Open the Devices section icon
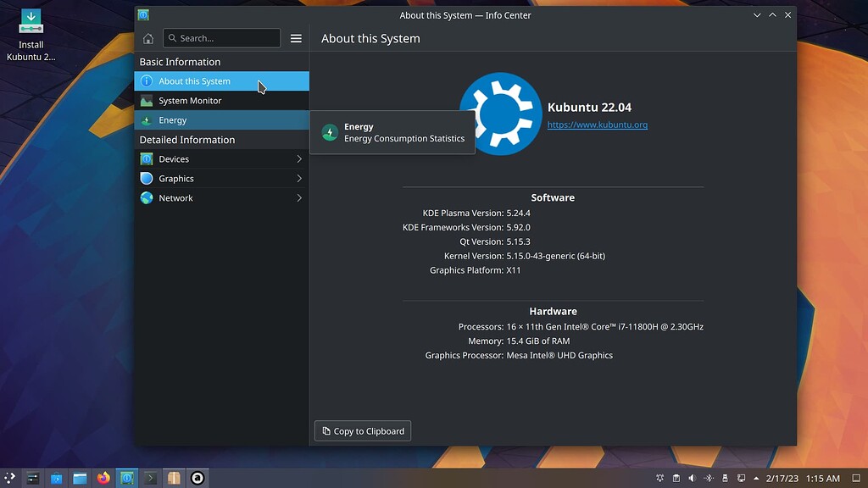The height and width of the screenshot is (488, 868). [x=148, y=158]
